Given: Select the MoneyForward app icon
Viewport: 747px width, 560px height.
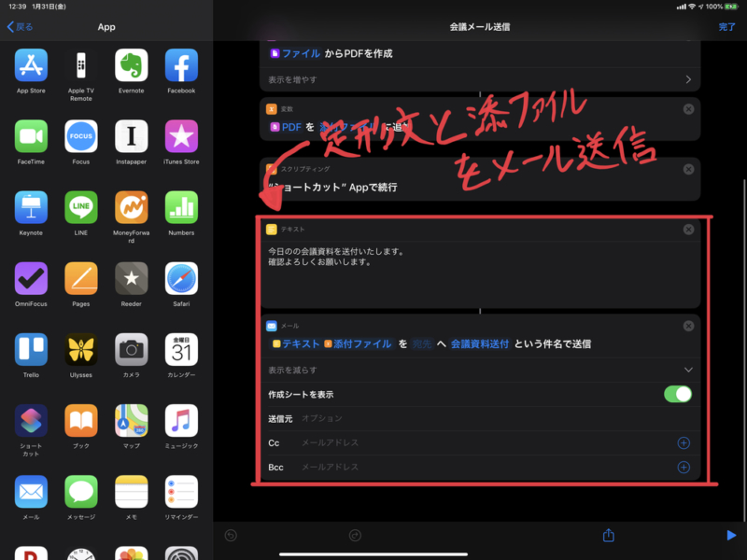Looking at the screenshot, I should click(131, 207).
